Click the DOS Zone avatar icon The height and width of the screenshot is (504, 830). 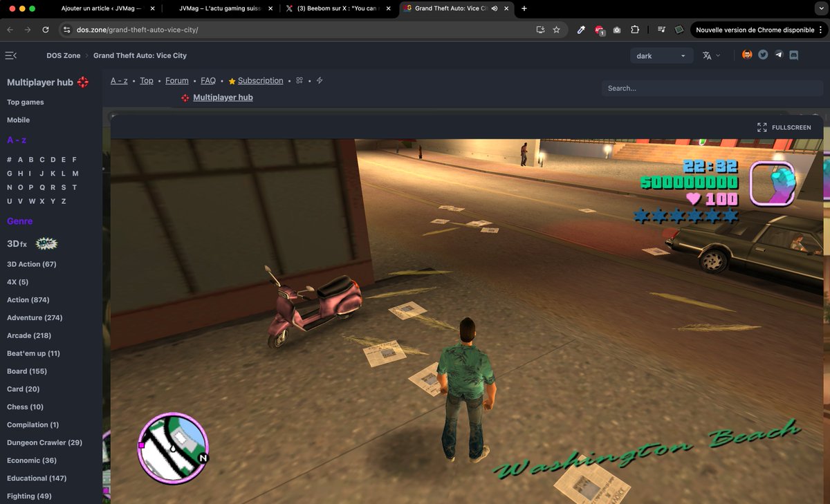point(746,54)
